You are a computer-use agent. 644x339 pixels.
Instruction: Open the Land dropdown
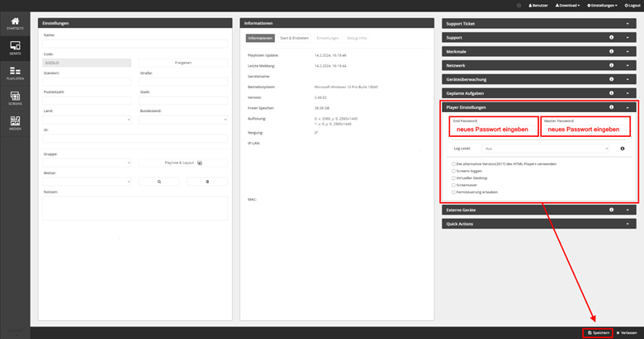pos(87,120)
